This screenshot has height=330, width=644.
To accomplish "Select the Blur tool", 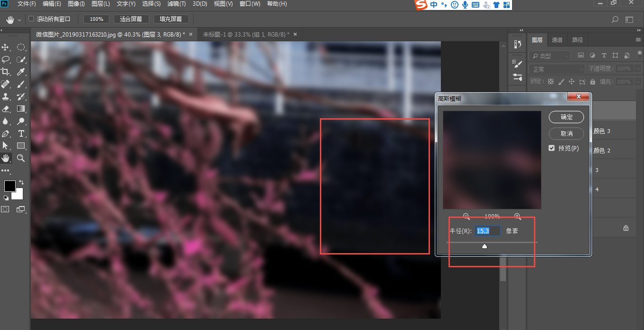I will 6,121.
